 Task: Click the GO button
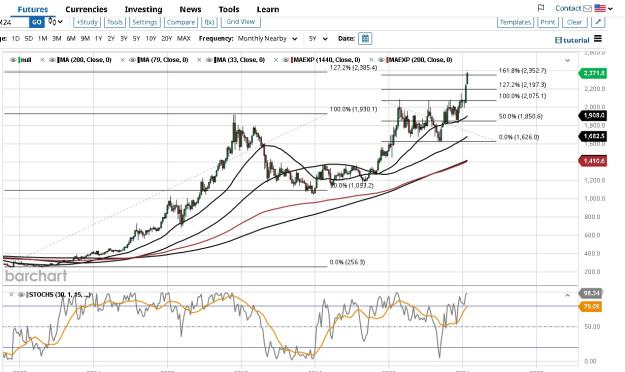pos(36,22)
